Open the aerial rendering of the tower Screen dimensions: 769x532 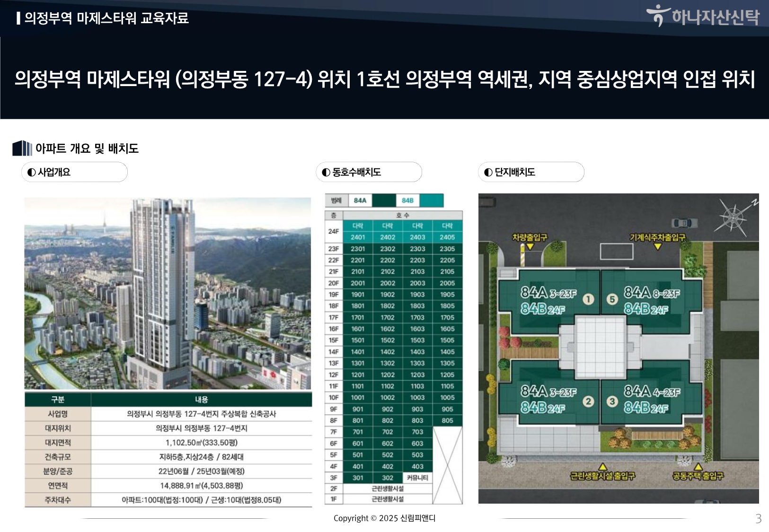(168, 293)
